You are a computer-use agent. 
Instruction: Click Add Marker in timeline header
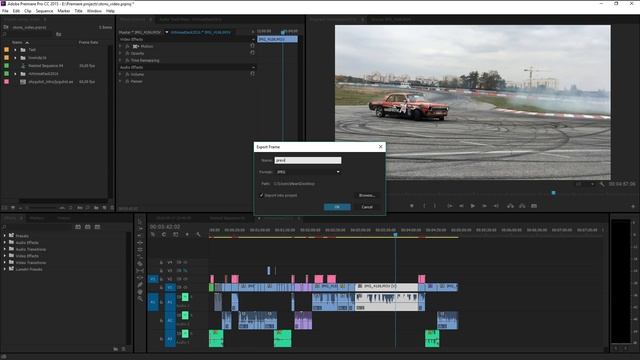pos(187,235)
